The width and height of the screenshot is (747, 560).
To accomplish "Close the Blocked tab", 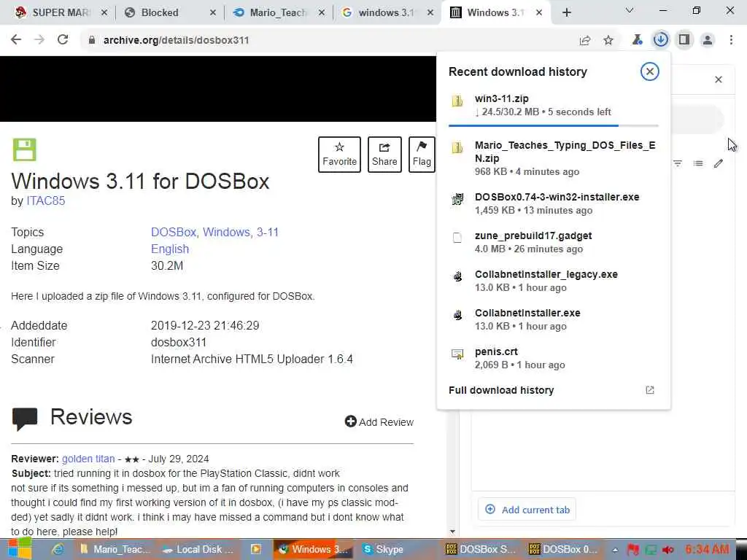I will 213,13.
